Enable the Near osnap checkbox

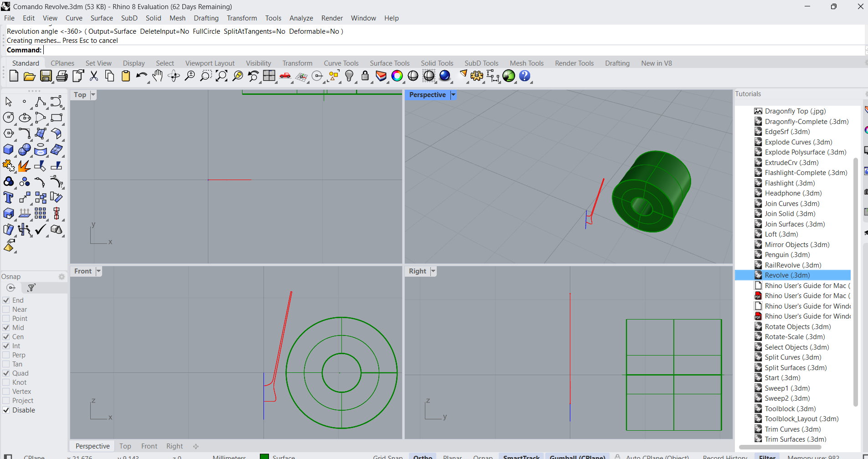point(6,309)
